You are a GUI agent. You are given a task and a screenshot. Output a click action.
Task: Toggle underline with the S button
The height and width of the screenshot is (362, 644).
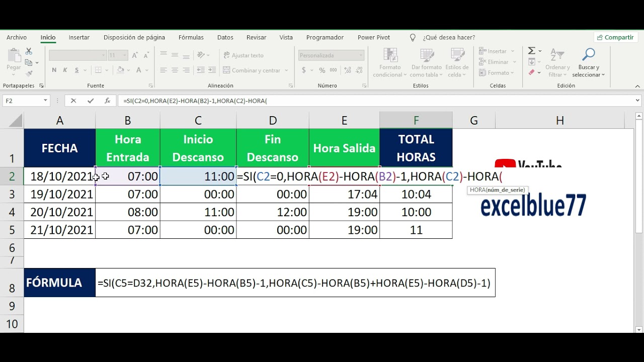point(77,70)
